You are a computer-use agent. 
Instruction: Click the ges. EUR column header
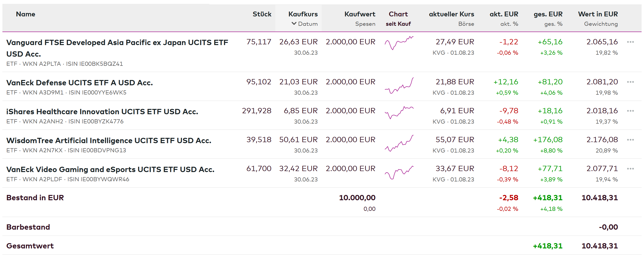tap(548, 14)
